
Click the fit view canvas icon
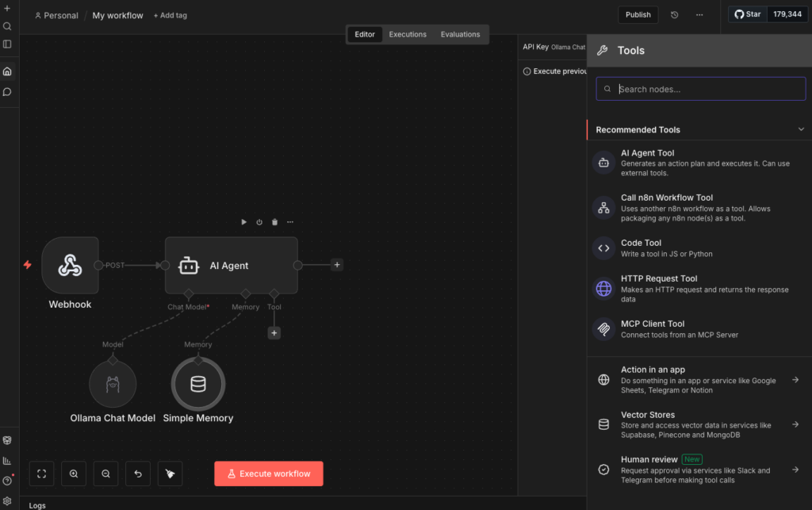pos(42,474)
